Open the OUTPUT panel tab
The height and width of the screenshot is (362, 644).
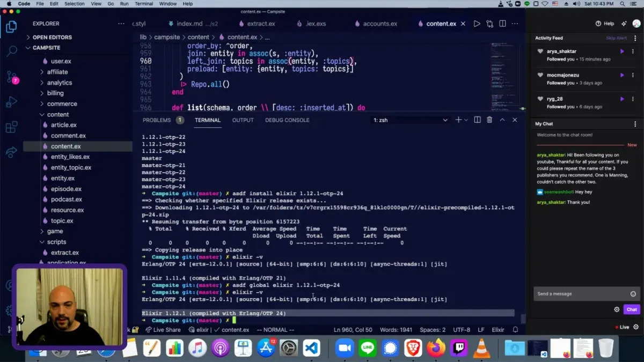(x=243, y=120)
